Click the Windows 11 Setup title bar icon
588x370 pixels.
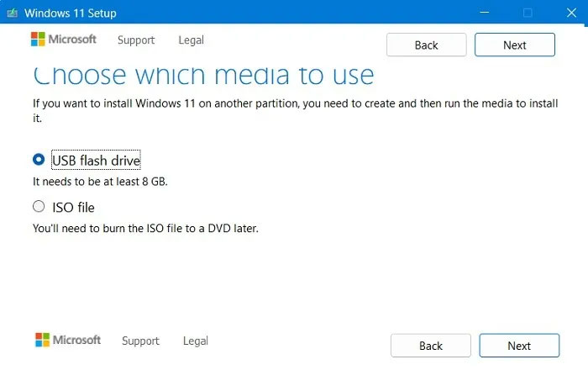(x=13, y=13)
